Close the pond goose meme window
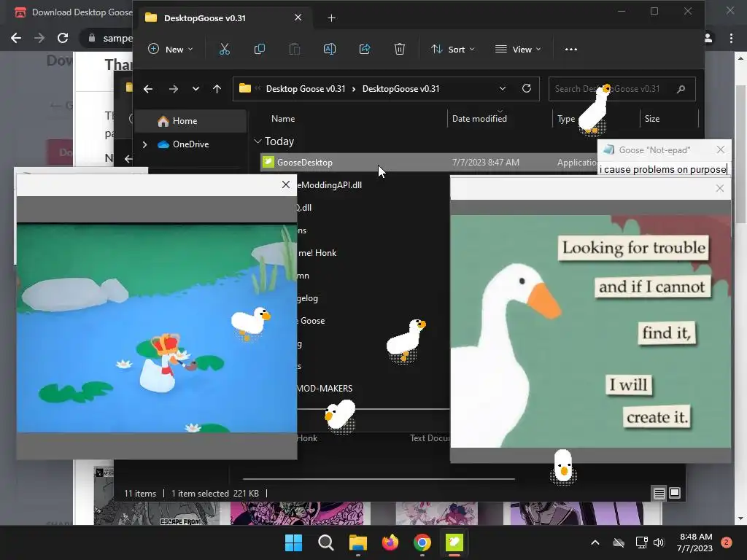 [x=285, y=184]
